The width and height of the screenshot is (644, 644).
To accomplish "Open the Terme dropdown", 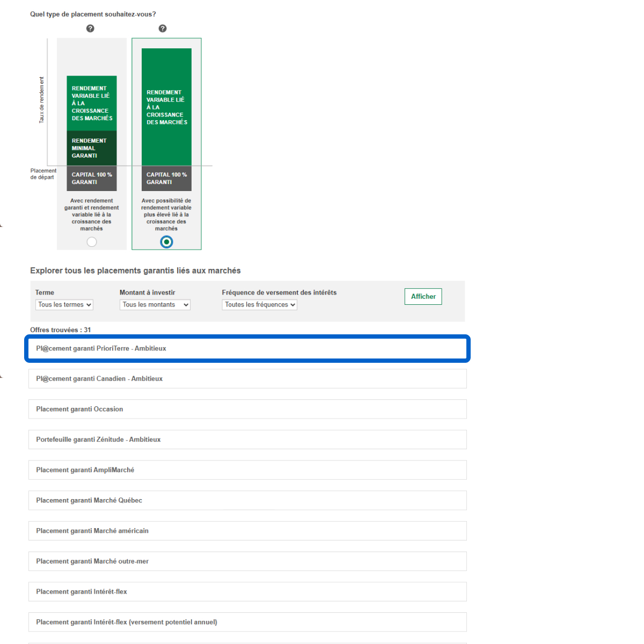I will tap(64, 305).
